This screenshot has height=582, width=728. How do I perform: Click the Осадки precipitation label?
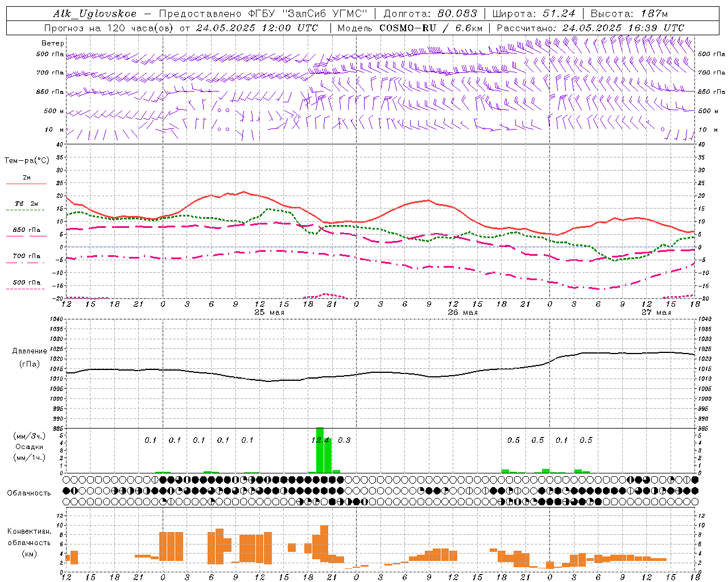tap(30, 447)
